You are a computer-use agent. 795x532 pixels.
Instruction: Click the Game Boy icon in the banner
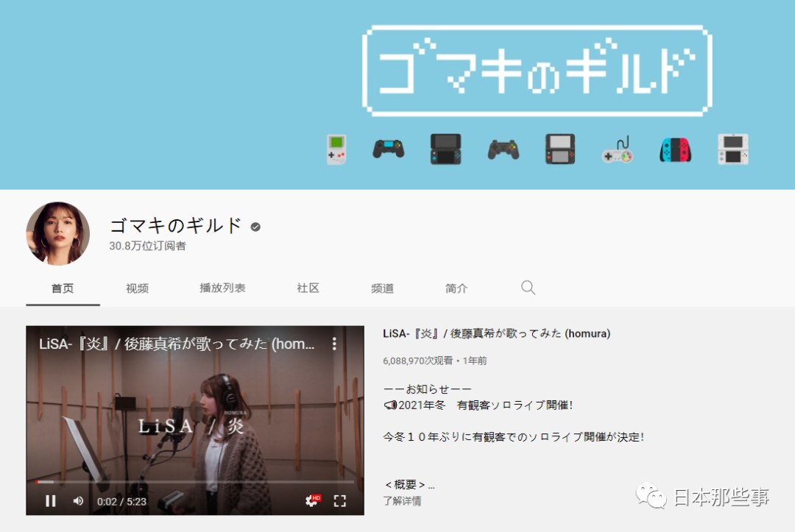click(x=336, y=149)
